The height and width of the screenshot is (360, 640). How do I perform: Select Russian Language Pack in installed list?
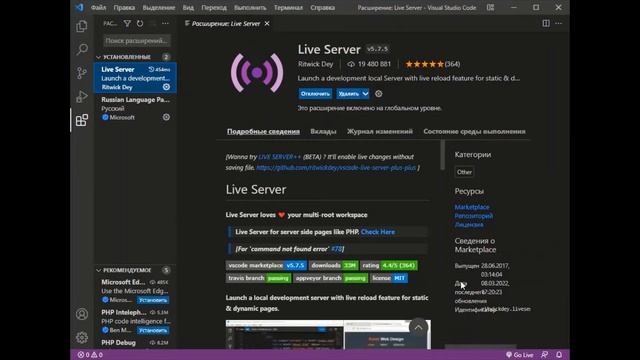click(x=135, y=108)
